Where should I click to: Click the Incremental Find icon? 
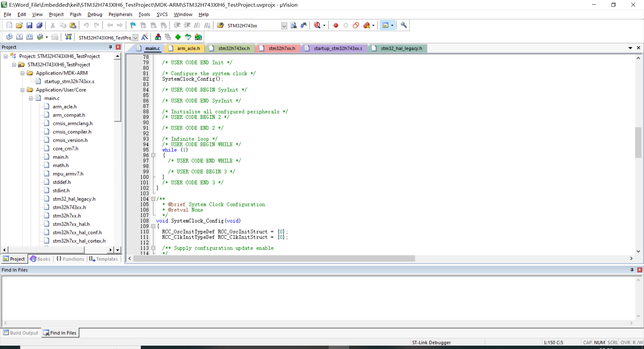pyautogui.click(x=304, y=25)
